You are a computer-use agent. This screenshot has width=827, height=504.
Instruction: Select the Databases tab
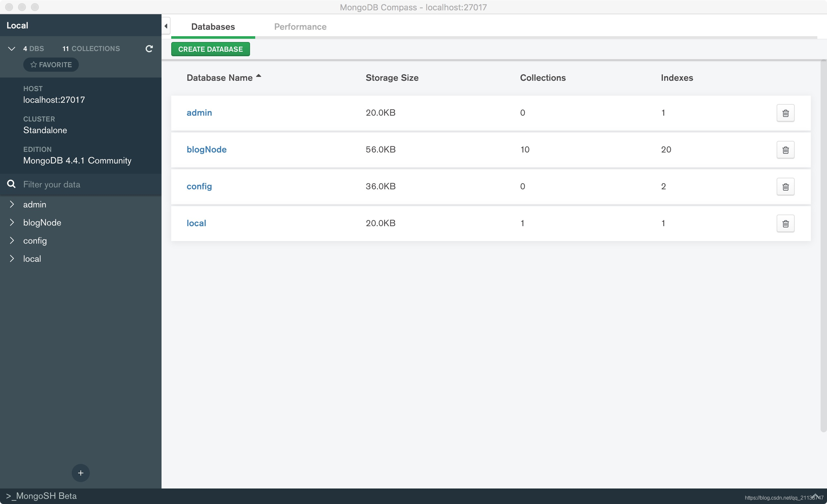[x=213, y=27]
